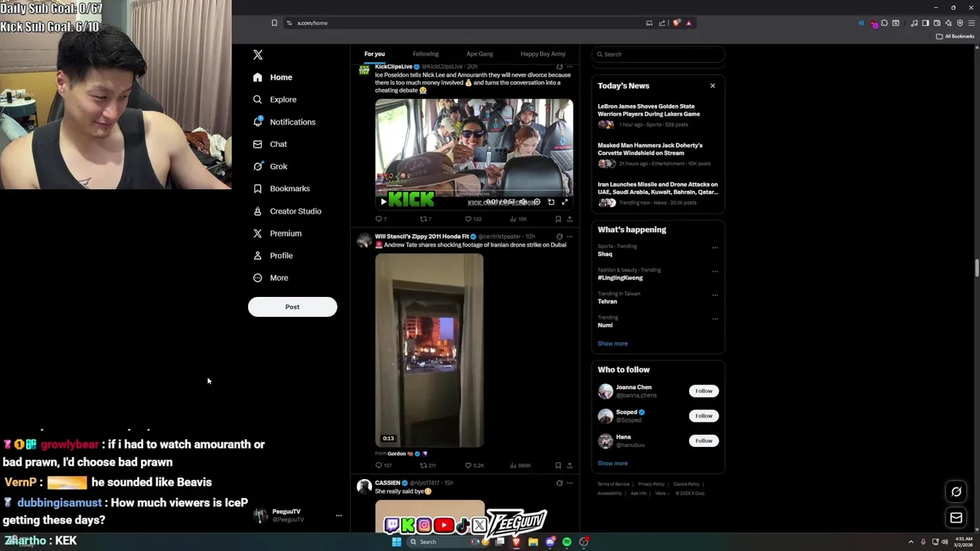Play the KickClipsLive video

coord(384,202)
